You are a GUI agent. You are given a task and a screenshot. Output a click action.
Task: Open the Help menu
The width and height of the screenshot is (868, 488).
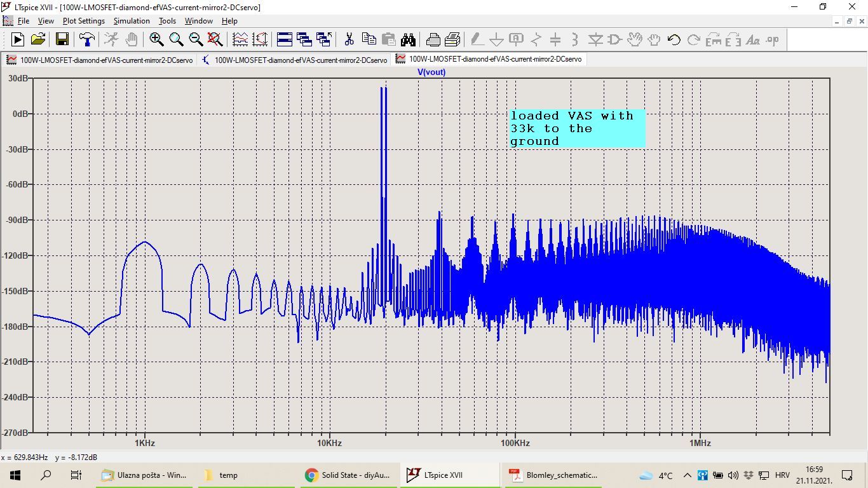pos(229,21)
